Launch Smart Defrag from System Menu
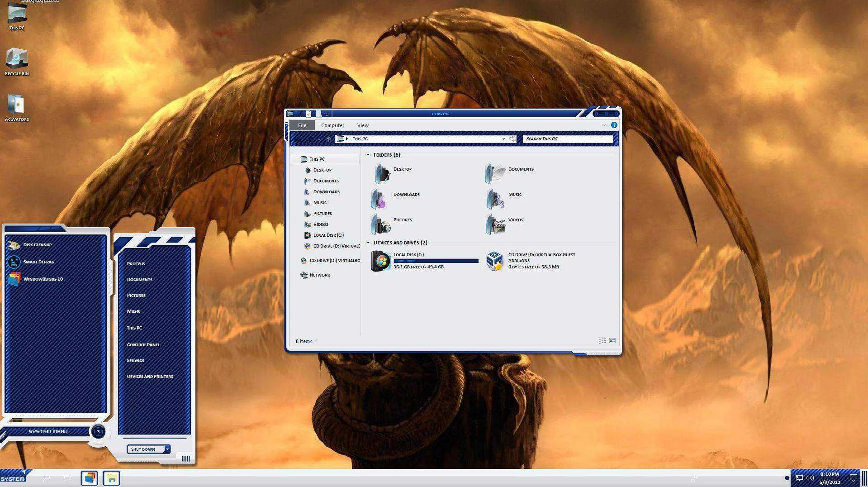868x487 pixels. (31, 262)
